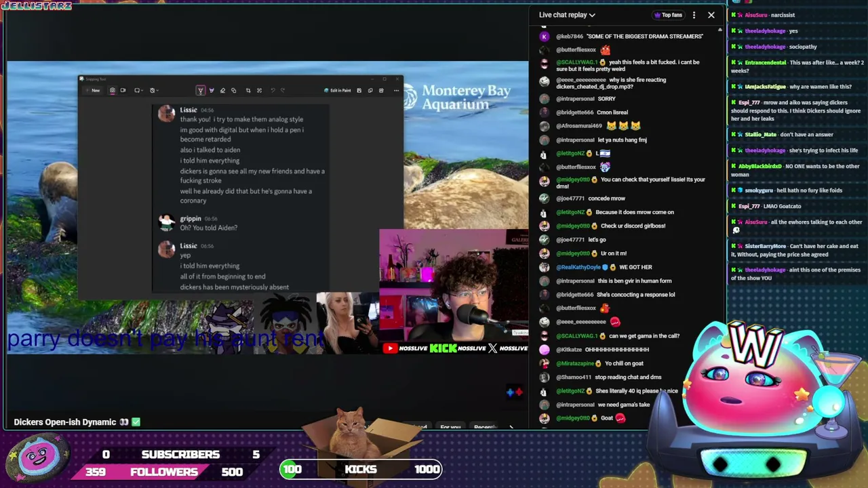This screenshot has width=868, height=488.
Task: Open the live chat more options menu
Action: 694,15
